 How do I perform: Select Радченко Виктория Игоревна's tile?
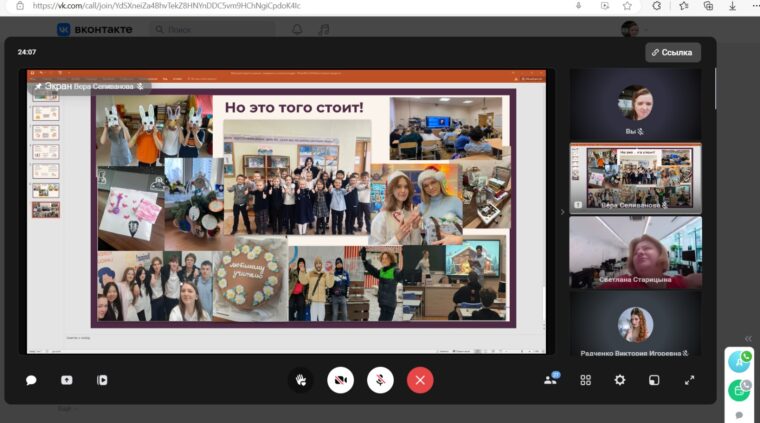[x=635, y=325]
